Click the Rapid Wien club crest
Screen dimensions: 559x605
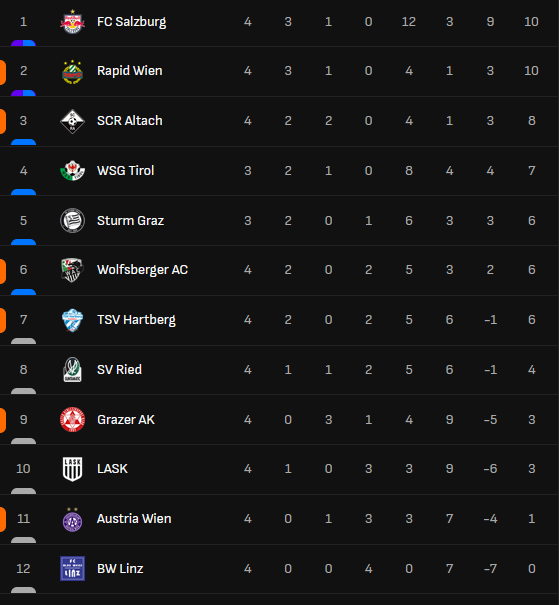[x=73, y=71]
